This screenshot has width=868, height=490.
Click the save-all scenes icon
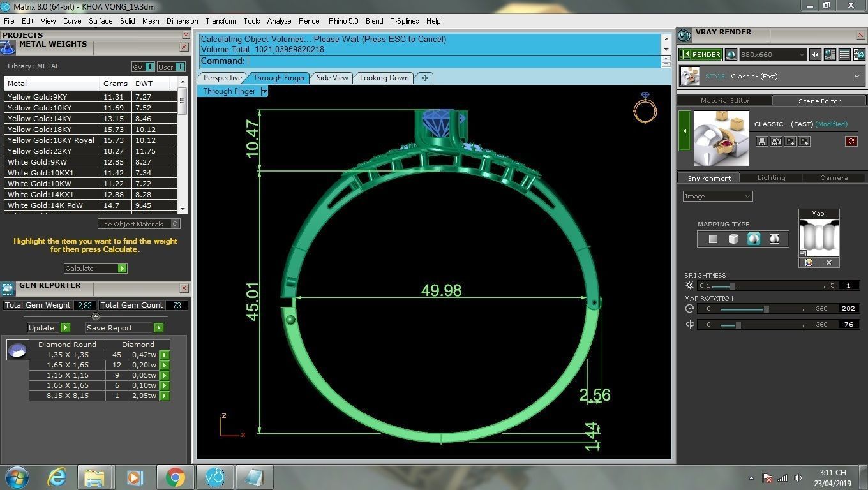pyautogui.click(x=775, y=142)
